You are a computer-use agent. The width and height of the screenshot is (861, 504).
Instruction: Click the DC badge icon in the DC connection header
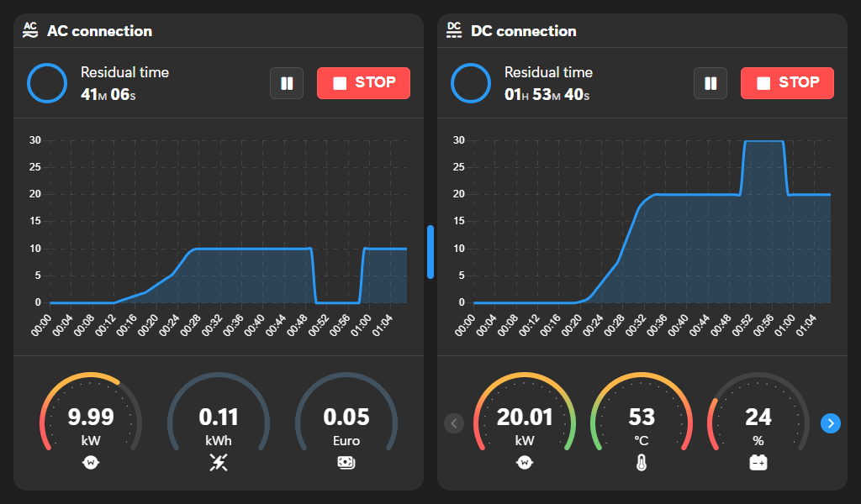pos(453,29)
